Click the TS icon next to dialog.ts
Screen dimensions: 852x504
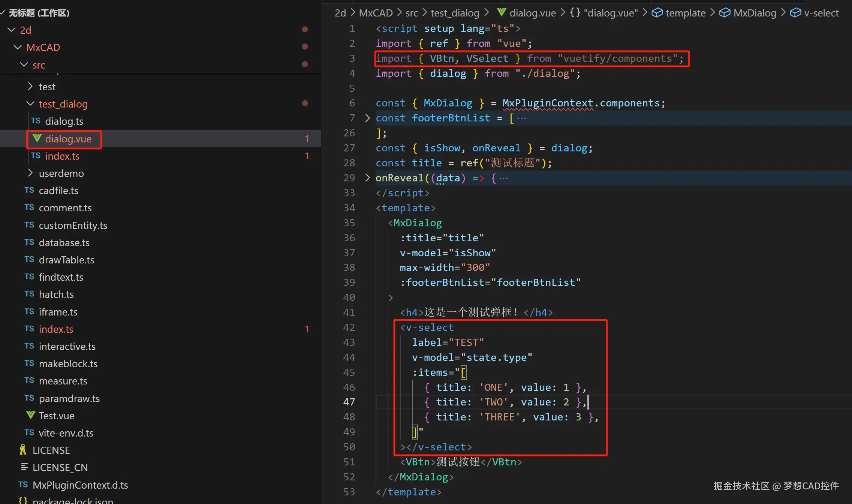pos(36,121)
